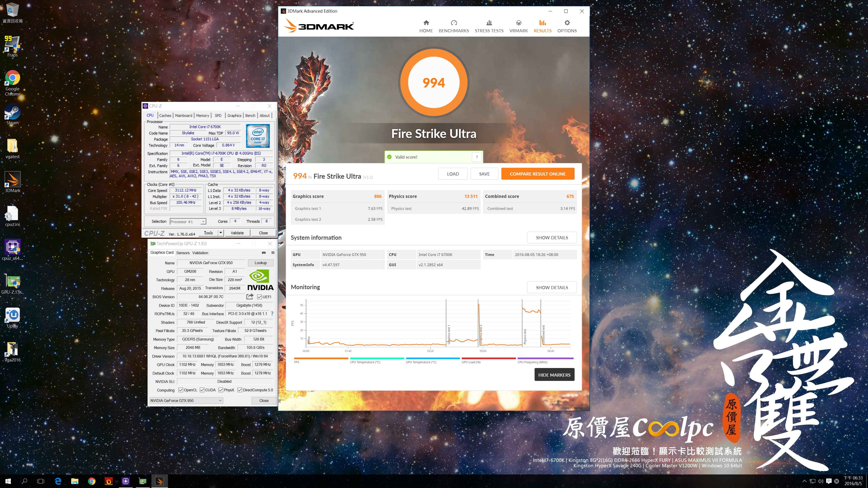Viewport: 868px width, 488px height.
Task: Launch cpuz_x64 desktop shortcut
Action: 12,250
